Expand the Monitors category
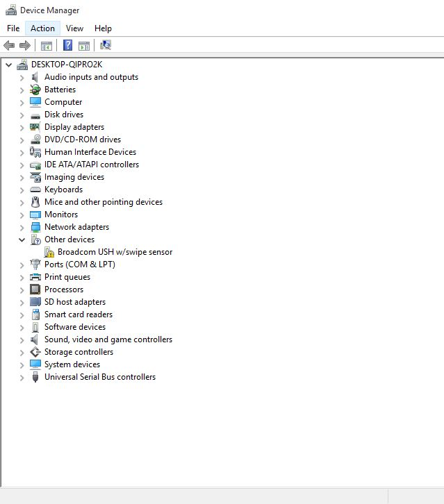The height and width of the screenshot is (504, 444). coord(22,215)
